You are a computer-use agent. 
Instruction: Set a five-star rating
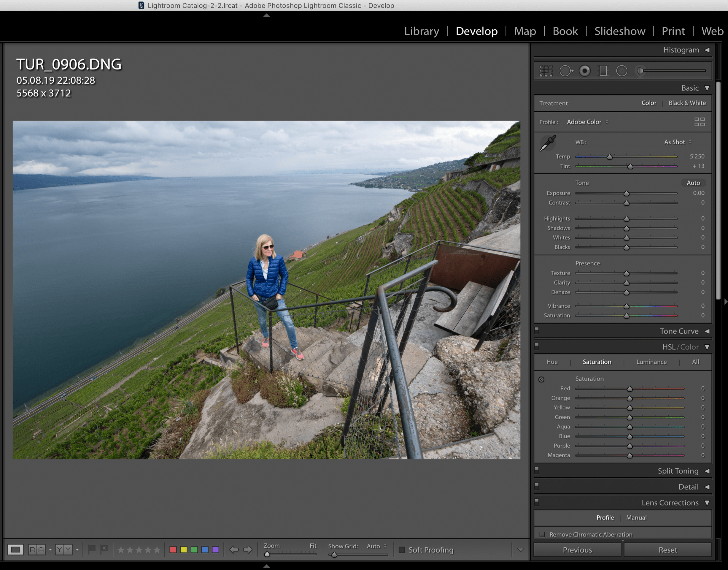pyautogui.click(x=157, y=550)
